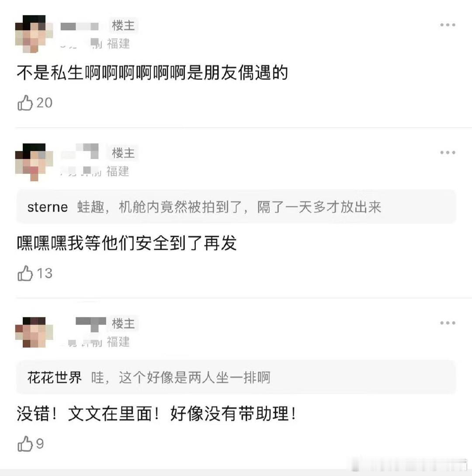Open third commenter's pixelated avatar
This screenshot has height=476, width=472.
[34, 332]
